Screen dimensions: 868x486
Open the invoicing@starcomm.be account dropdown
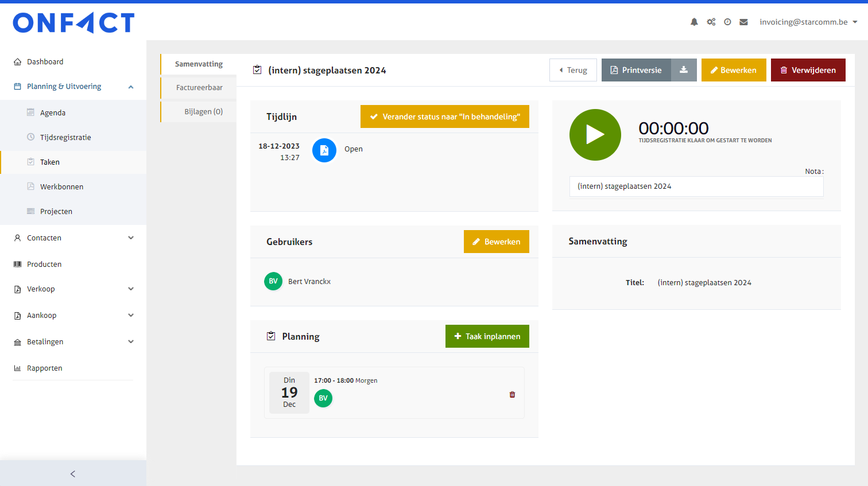(x=808, y=22)
